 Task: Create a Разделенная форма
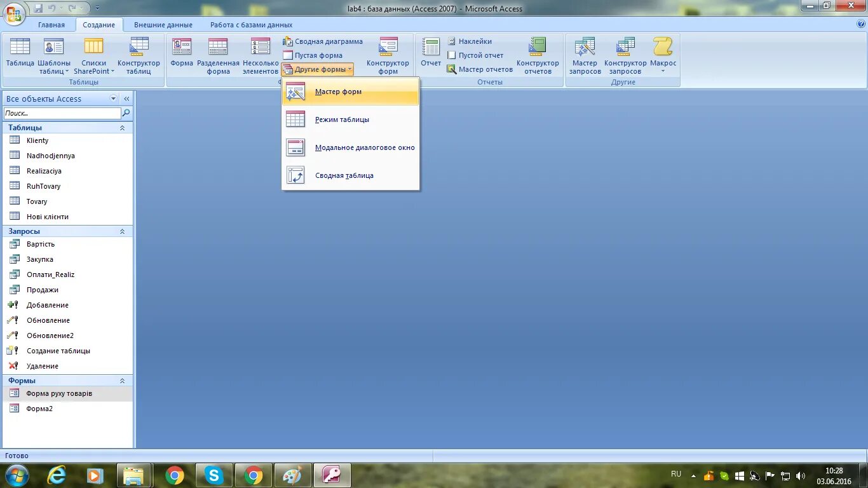click(x=218, y=56)
